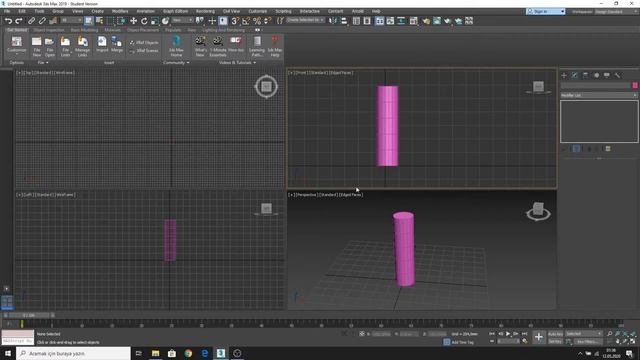Open the reference coordinate system dropdown
The width and height of the screenshot is (640, 360).
[182, 20]
